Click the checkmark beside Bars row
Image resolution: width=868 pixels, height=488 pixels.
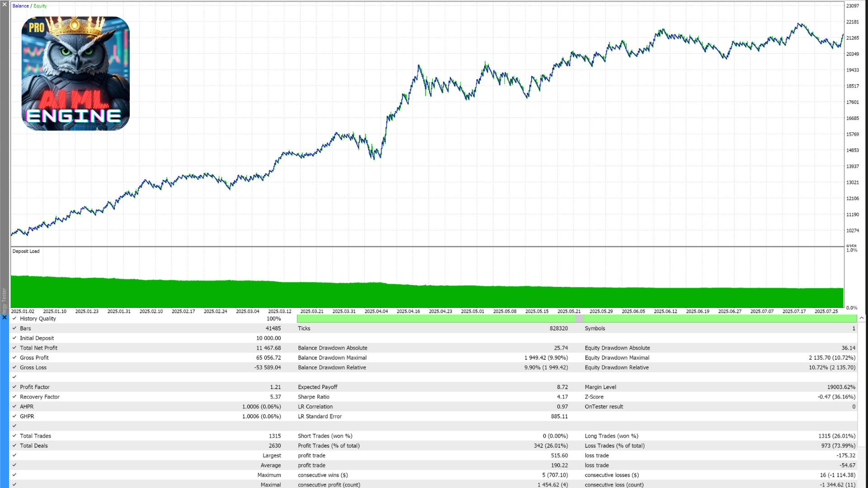[x=14, y=328]
